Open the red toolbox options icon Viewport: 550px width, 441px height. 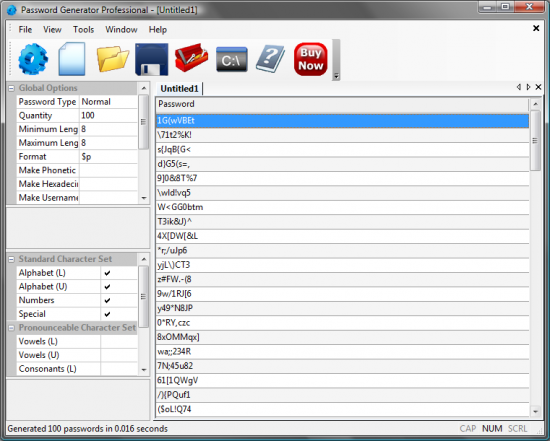click(x=192, y=58)
